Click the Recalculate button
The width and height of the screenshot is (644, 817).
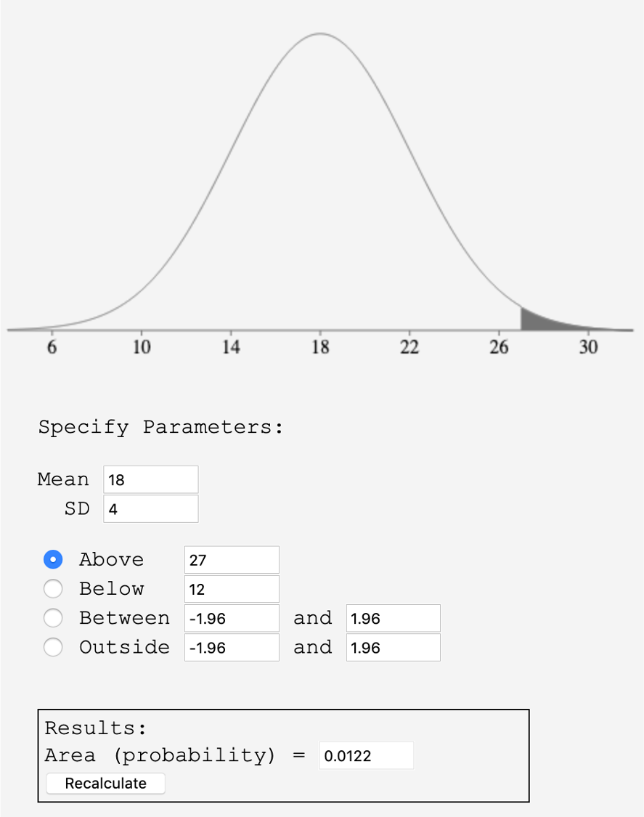(x=105, y=783)
